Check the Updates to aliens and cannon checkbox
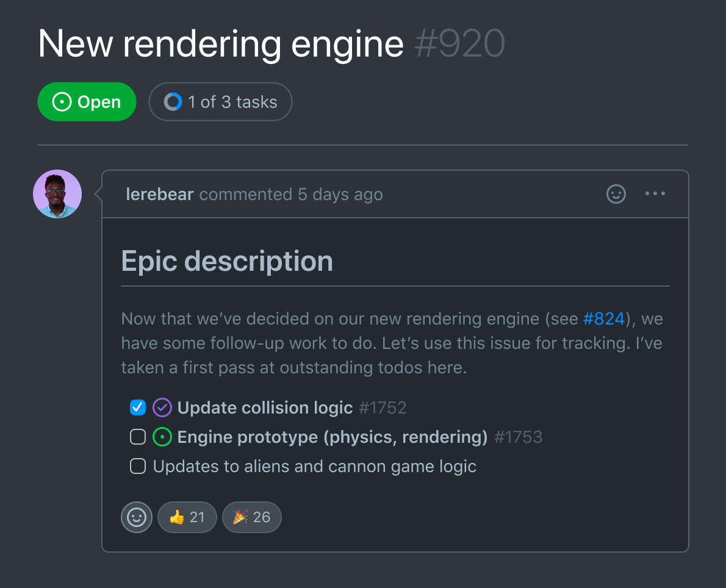The image size is (726, 588). click(138, 467)
